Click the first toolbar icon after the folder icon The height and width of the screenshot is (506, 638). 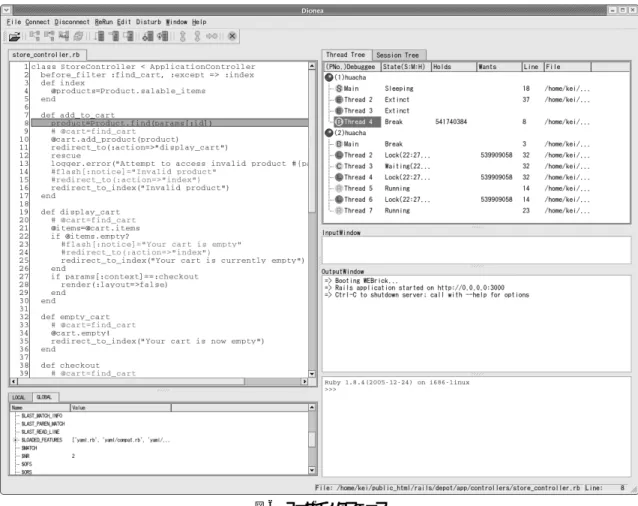coord(35,36)
